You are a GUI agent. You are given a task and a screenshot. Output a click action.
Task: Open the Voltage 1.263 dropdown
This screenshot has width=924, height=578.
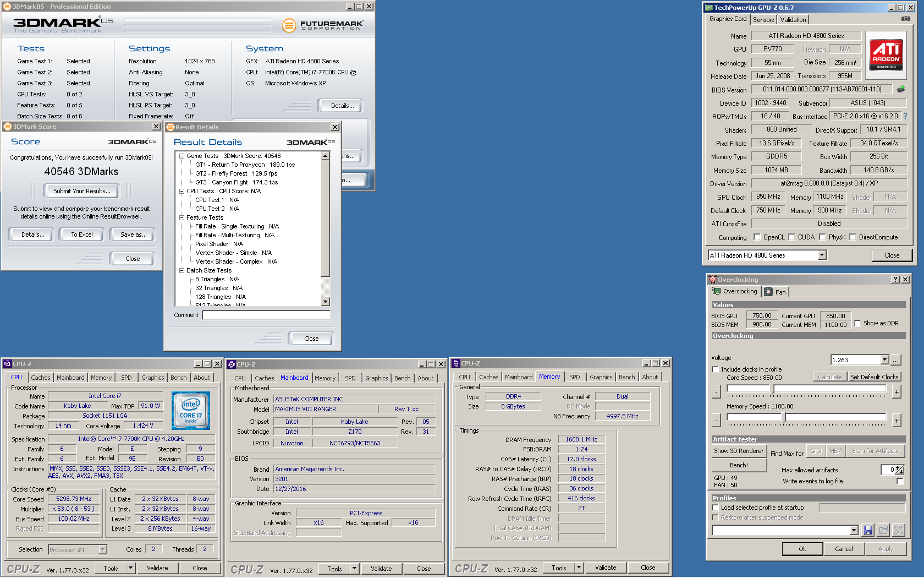coord(884,360)
